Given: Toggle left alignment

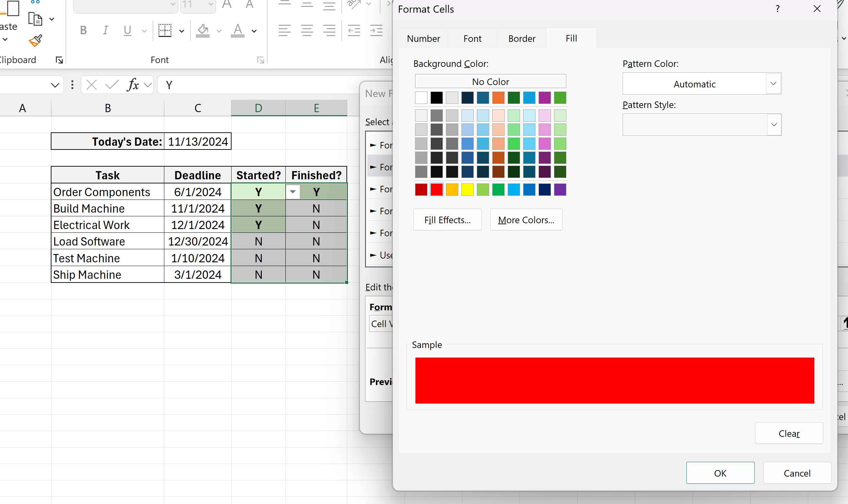Looking at the screenshot, I should (284, 30).
